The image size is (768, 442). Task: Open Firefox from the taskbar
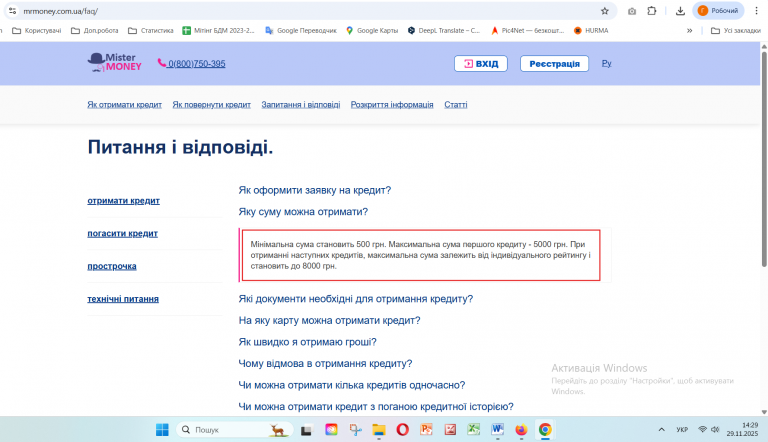tap(521, 430)
